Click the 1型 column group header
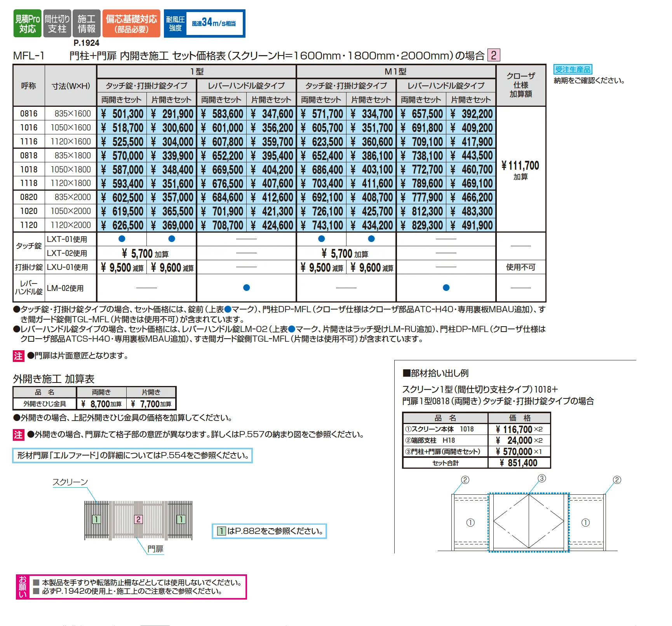The image size is (672, 626). [197, 71]
